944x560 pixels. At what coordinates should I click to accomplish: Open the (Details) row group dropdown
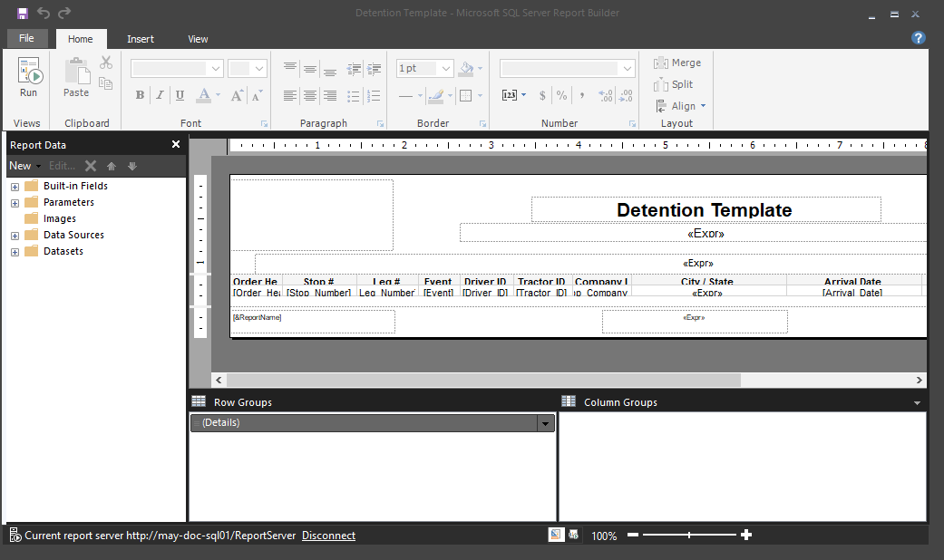point(544,422)
